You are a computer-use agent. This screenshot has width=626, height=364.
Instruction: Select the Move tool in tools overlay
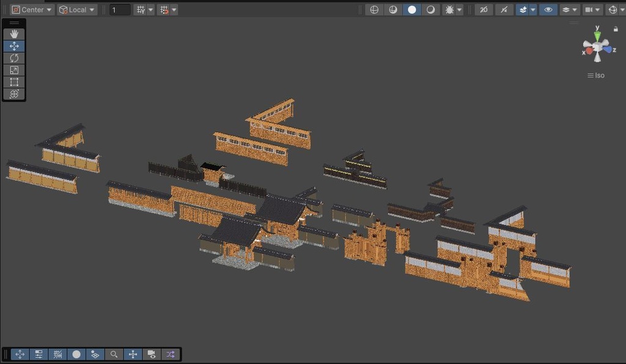click(x=14, y=46)
